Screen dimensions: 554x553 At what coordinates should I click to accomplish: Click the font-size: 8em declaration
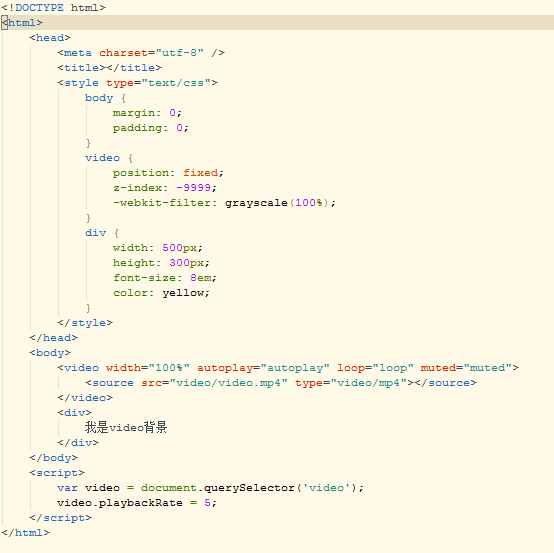pos(165,278)
